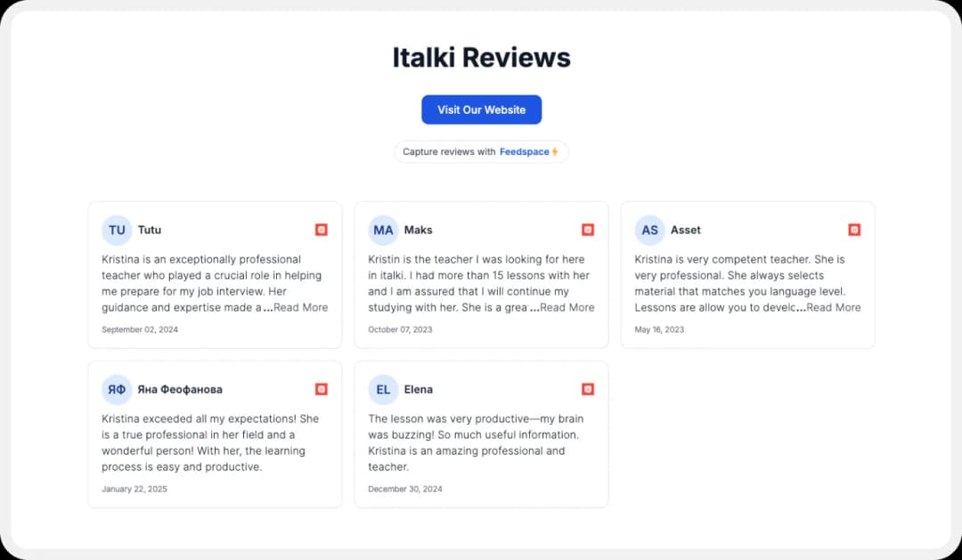The height and width of the screenshot is (560, 962).
Task: Click the Italki Reviews heading
Action: tap(481, 57)
